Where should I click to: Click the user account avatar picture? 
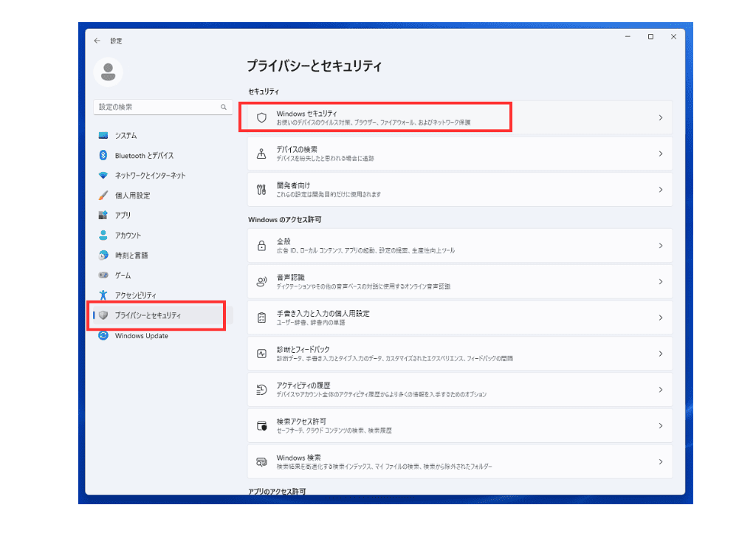coord(107,72)
